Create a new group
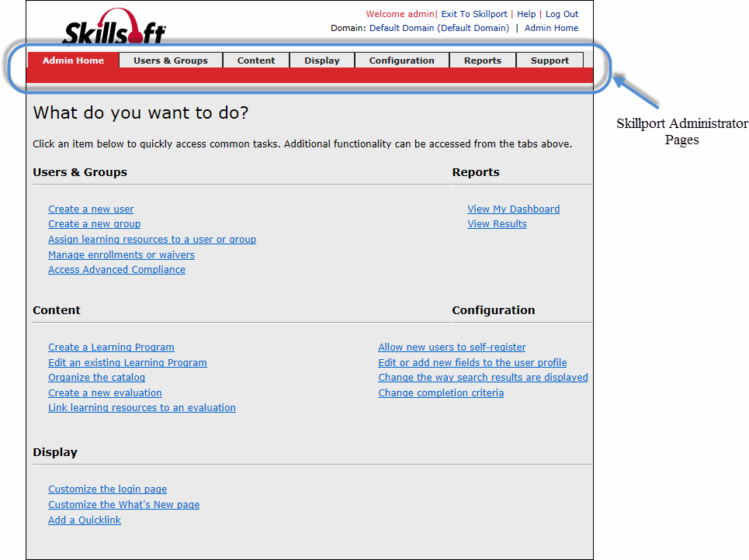 tap(94, 223)
